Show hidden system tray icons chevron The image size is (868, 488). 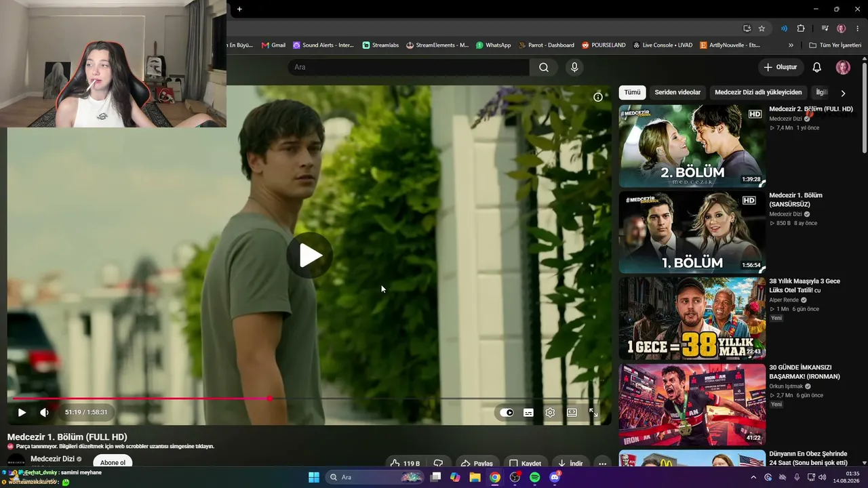pyautogui.click(x=753, y=477)
